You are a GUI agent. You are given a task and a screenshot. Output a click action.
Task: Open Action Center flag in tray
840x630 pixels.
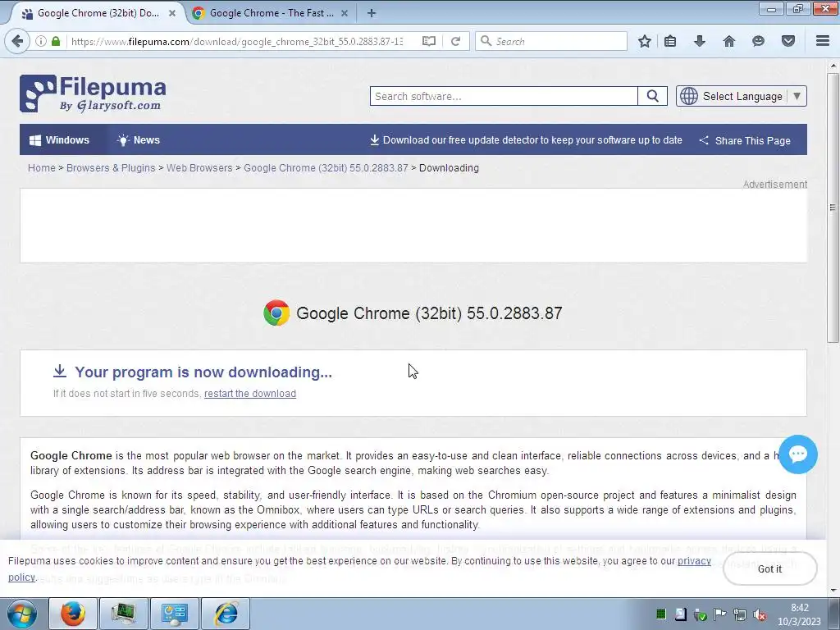pyautogui.click(x=719, y=614)
